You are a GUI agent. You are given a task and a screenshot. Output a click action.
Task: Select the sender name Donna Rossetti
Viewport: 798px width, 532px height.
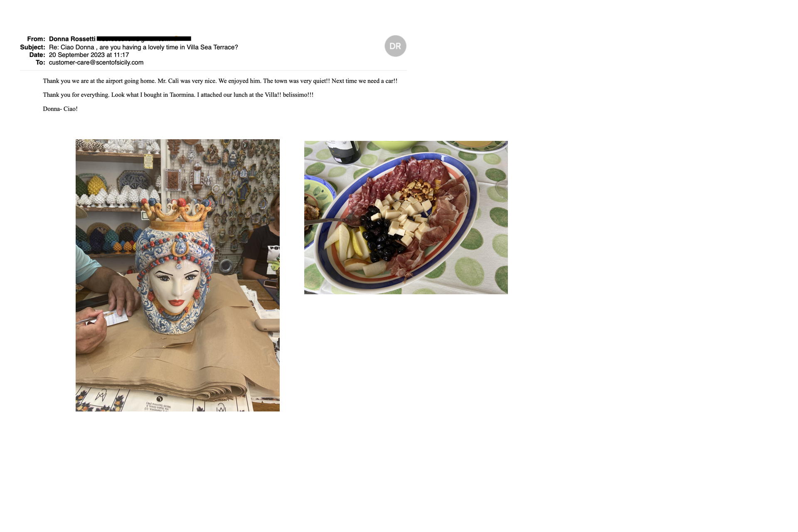[72, 39]
